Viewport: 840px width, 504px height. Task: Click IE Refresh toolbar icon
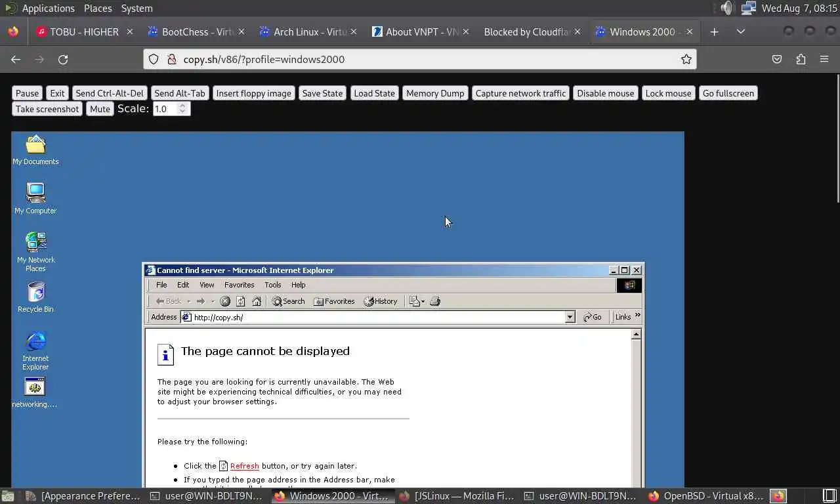(x=241, y=301)
